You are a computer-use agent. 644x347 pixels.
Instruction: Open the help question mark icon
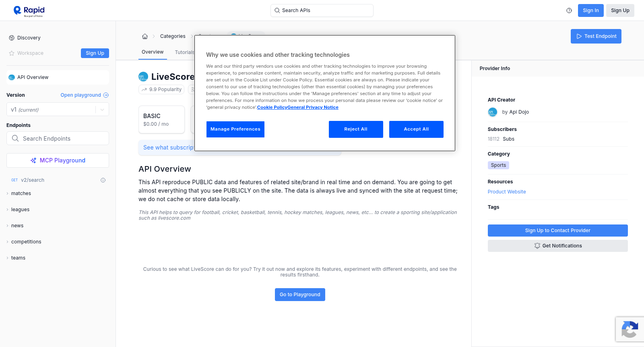[569, 10]
